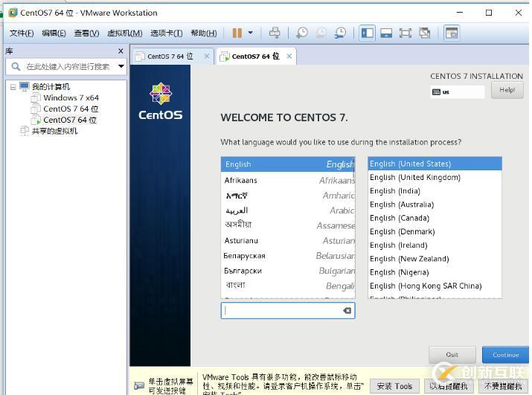Select Amharic in the language list
This screenshot has height=395, width=532.
[x=288, y=196]
